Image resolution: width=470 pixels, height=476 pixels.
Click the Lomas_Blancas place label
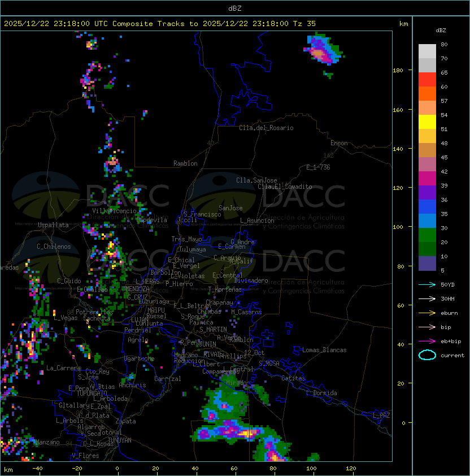(x=324, y=350)
